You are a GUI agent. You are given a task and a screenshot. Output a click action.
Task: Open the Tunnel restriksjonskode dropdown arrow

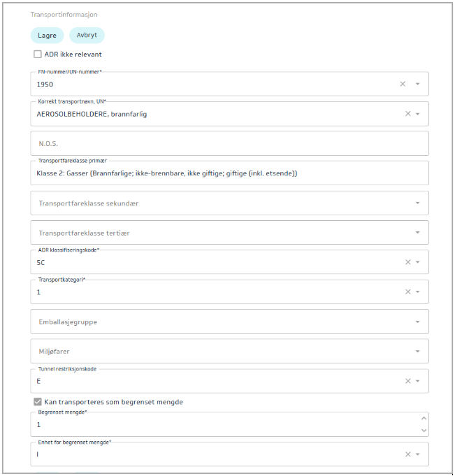418,381
